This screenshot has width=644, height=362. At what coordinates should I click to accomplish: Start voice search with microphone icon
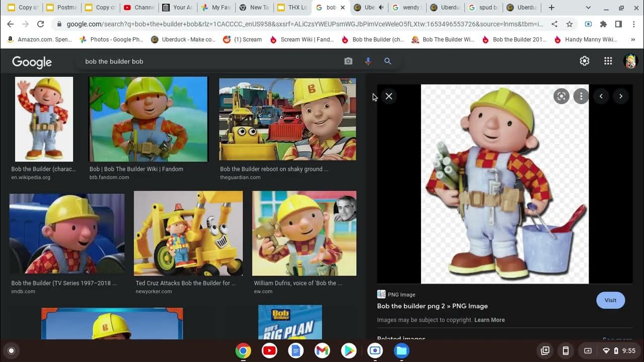point(368,61)
